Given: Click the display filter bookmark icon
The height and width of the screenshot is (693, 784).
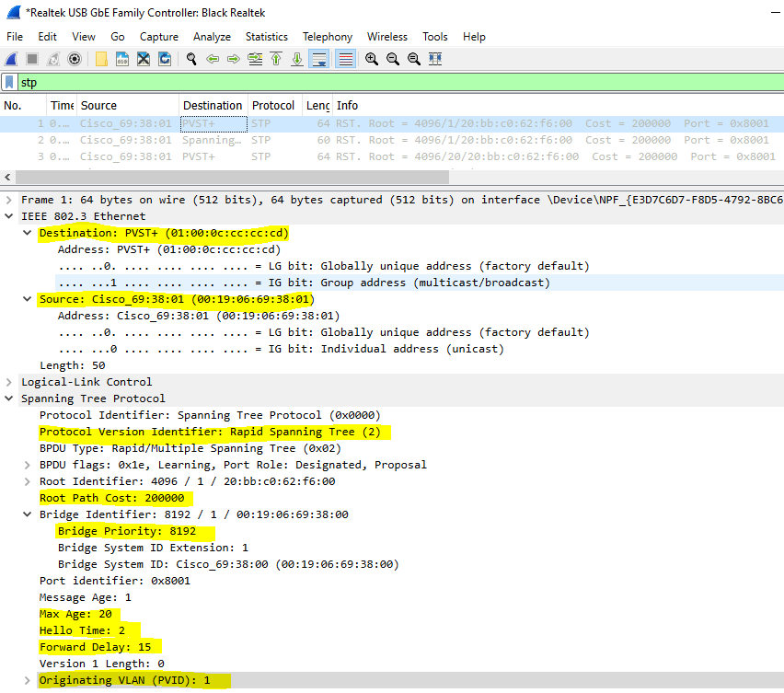Looking at the screenshot, I should click(x=9, y=82).
